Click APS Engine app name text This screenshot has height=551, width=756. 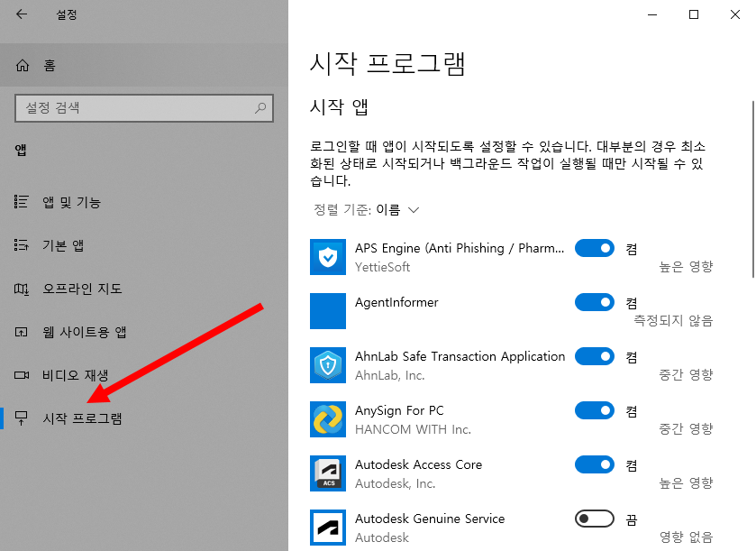point(459,248)
